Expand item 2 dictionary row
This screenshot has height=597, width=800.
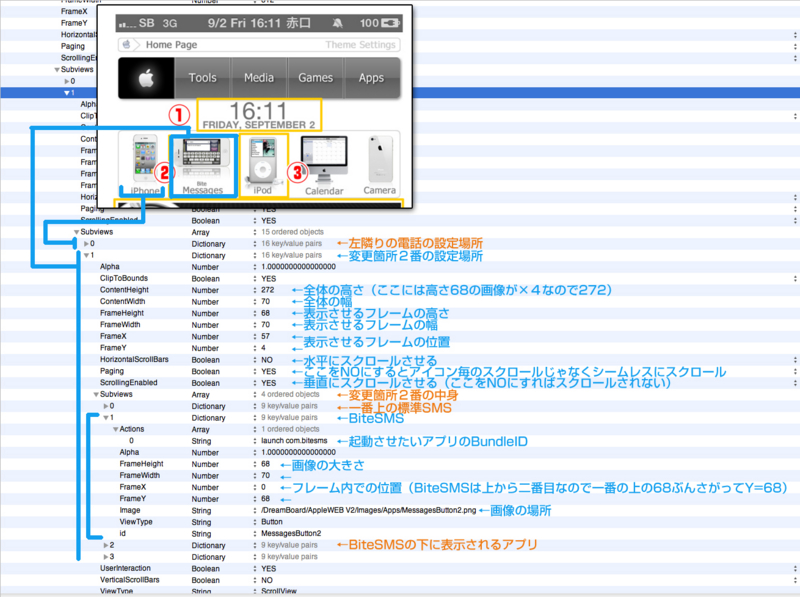pyautogui.click(x=106, y=545)
